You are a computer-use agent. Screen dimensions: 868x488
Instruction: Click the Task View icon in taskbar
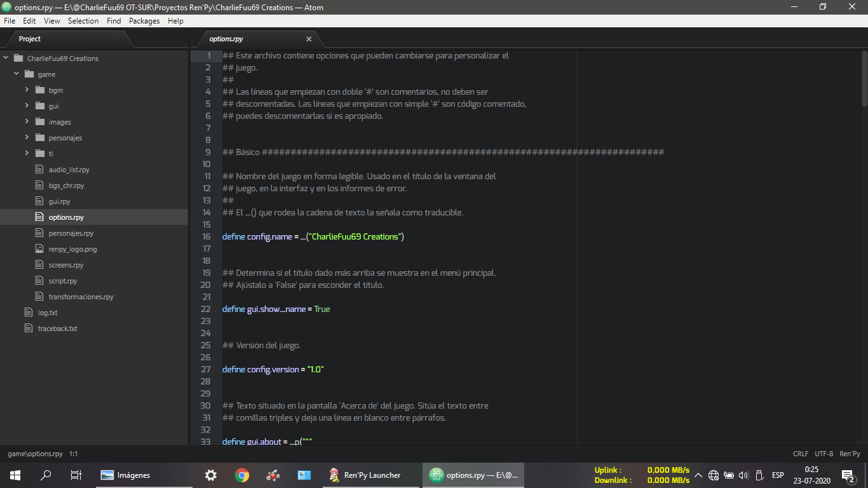pos(76,475)
